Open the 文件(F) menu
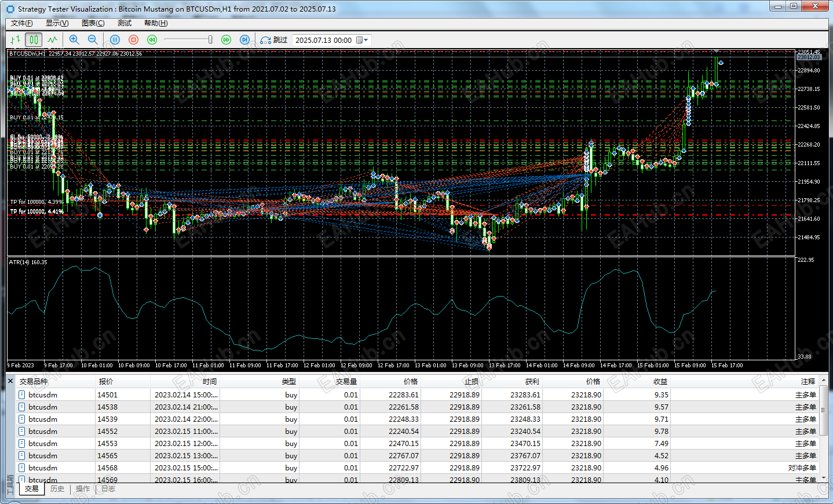Image resolution: width=833 pixels, height=504 pixels. 21,23
